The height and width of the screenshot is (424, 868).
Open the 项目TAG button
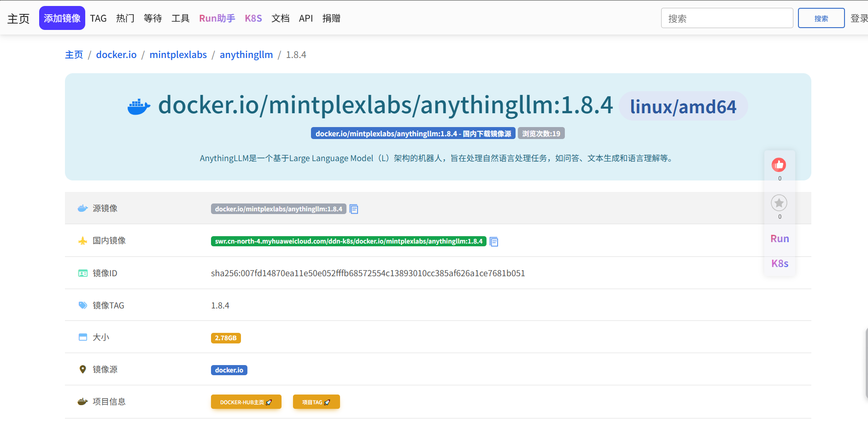point(317,402)
